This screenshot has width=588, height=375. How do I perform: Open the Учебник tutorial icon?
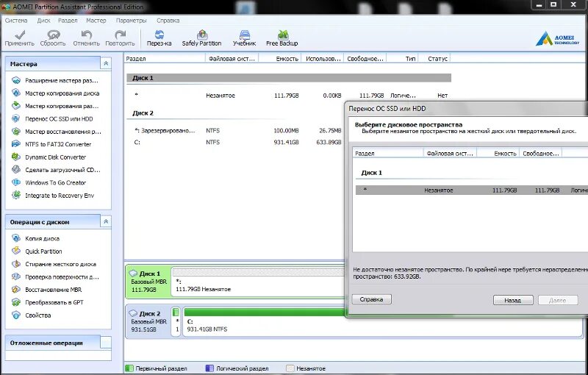click(x=245, y=35)
